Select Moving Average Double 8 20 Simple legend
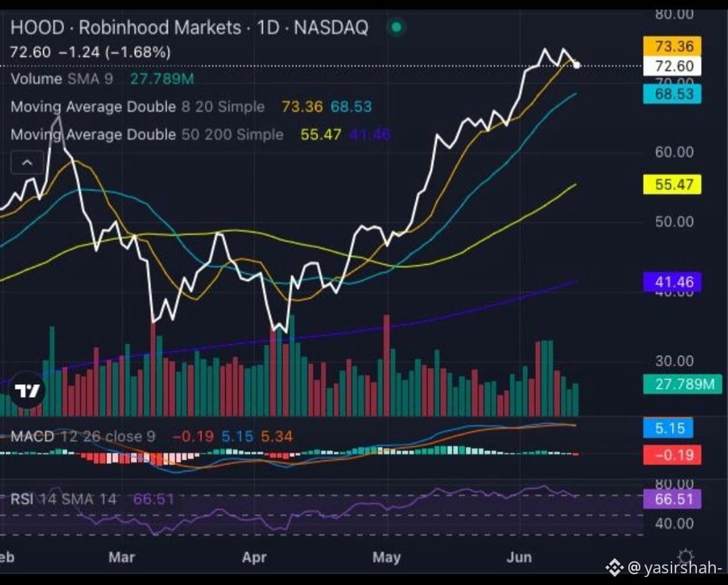Viewport: 728px width, 585px height. pos(138,106)
